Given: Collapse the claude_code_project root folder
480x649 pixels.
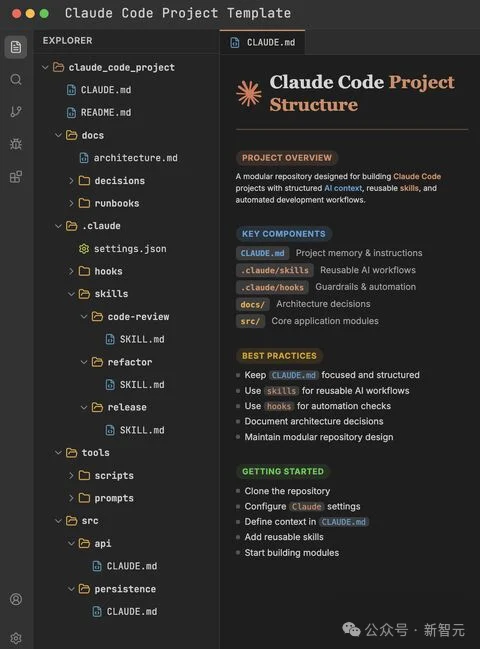Looking at the screenshot, I should point(45,67).
